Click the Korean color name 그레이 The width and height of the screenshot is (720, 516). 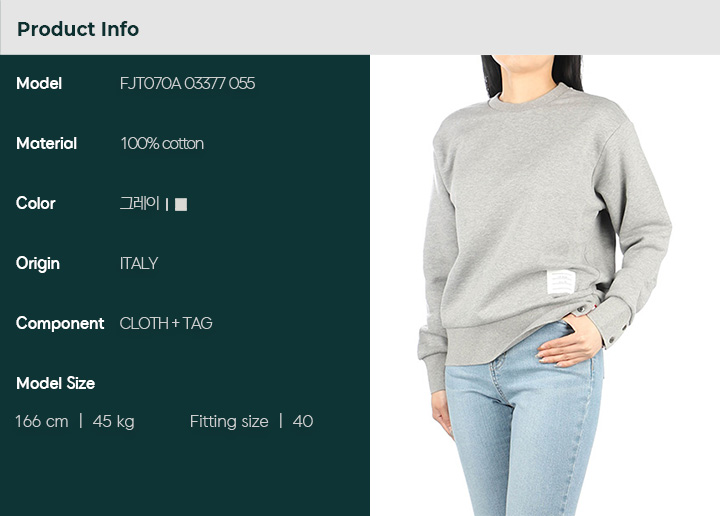pos(140,203)
